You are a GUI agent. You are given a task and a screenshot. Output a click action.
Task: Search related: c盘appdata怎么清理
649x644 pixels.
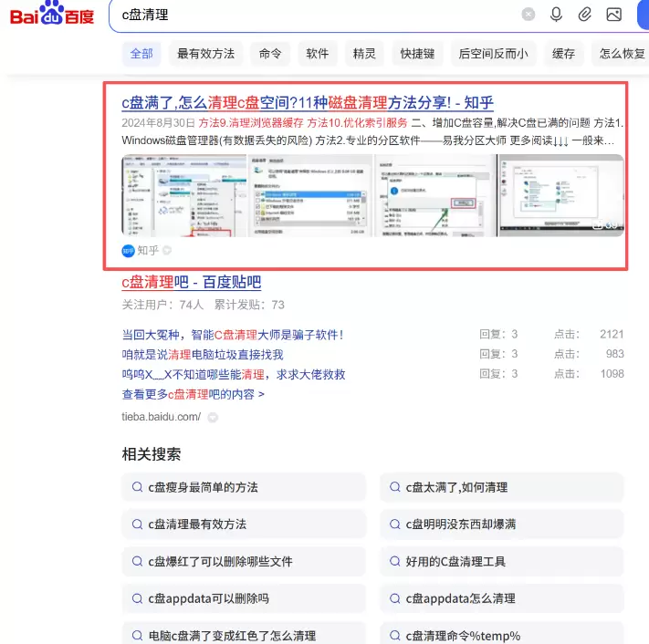click(x=502, y=598)
